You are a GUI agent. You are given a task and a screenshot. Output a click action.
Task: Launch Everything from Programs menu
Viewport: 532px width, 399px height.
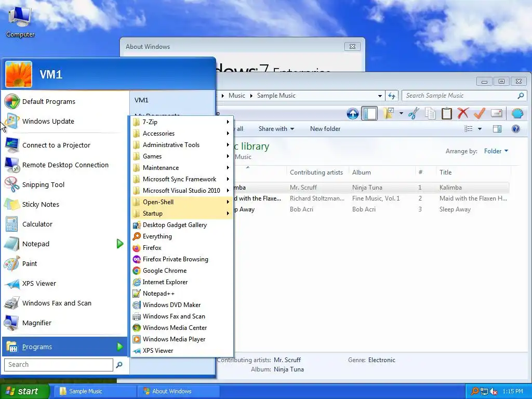point(182,236)
